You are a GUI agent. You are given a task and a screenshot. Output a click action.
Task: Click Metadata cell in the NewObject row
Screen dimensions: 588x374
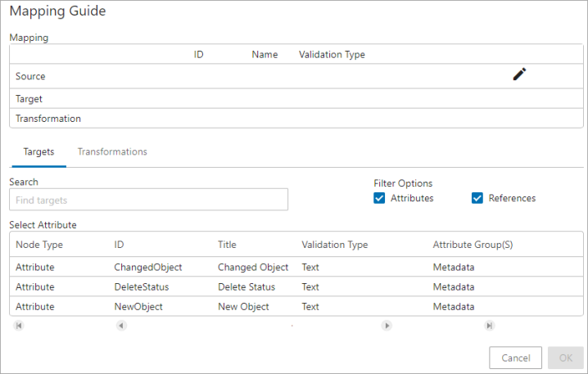[x=454, y=307]
